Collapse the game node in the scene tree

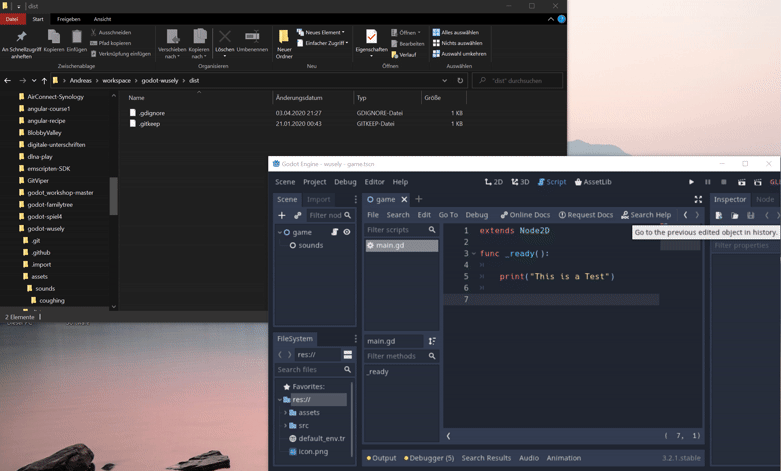280,232
